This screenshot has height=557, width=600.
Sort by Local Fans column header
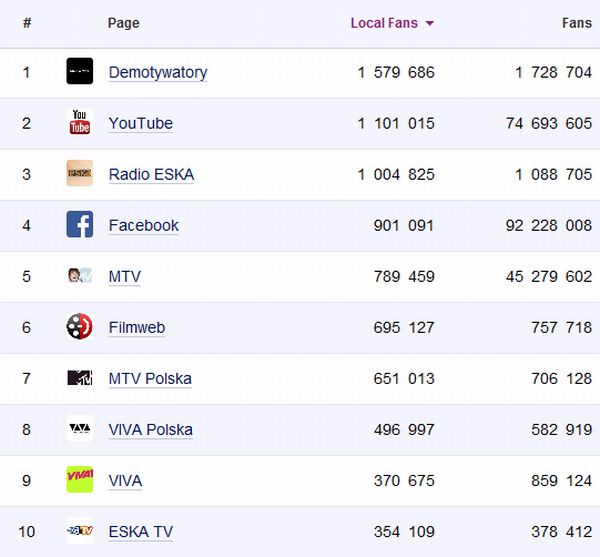(384, 23)
